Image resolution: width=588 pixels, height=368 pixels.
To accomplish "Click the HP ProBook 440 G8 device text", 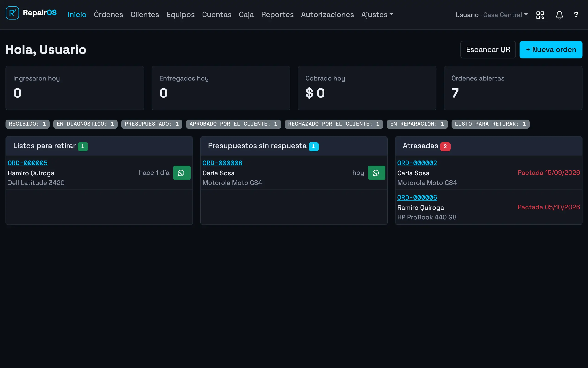I will tap(427, 217).
